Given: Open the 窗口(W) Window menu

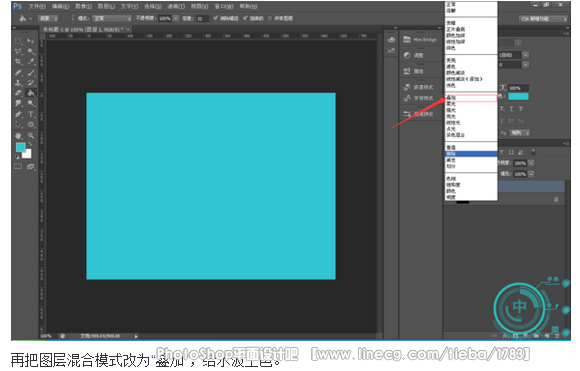Looking at the screenshot, I should click(224, 6).
